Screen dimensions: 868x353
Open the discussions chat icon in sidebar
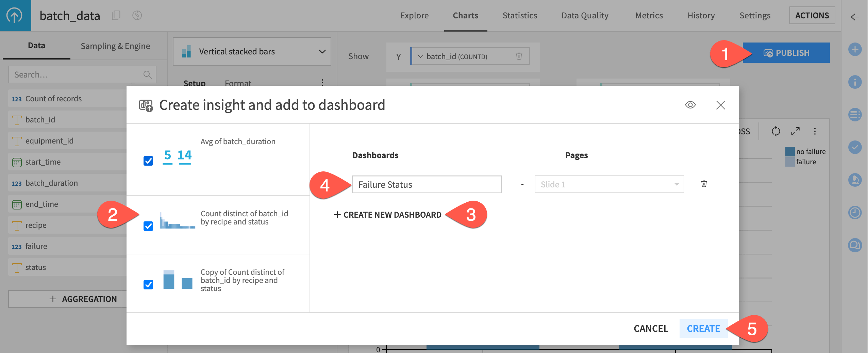(x=855, y=245)
